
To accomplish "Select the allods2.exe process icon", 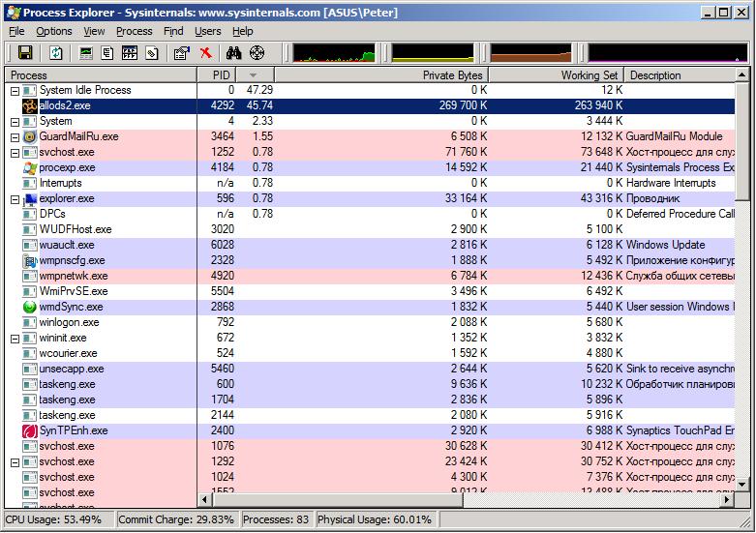I will point(29,106).
